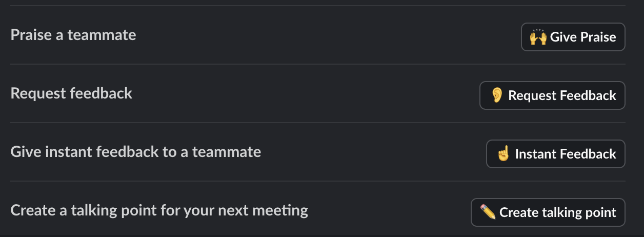Select the Create talking point button

pyautogui.click(x=548, y=212)
